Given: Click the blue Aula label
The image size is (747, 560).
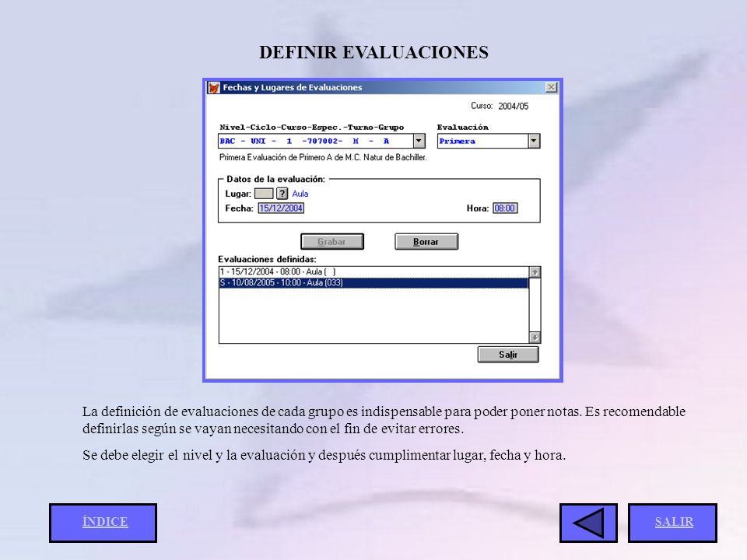Looking at the screenshot, I should click(300, 194).
